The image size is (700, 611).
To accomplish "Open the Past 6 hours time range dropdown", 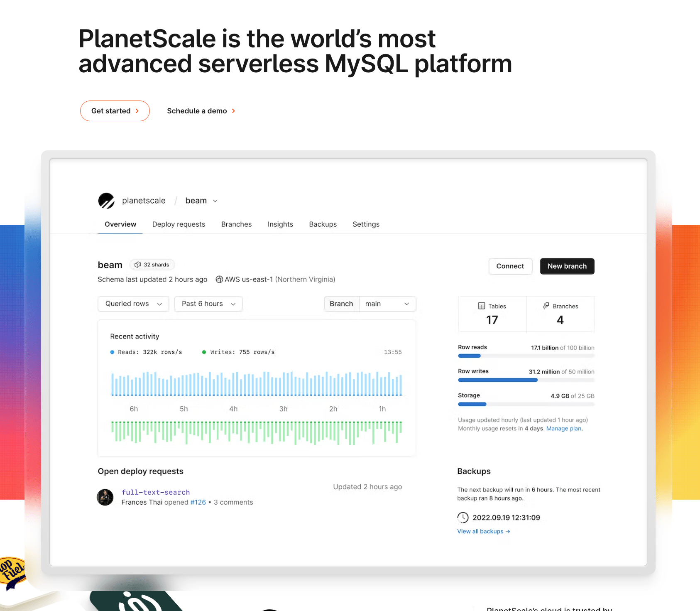I will 208,304.
